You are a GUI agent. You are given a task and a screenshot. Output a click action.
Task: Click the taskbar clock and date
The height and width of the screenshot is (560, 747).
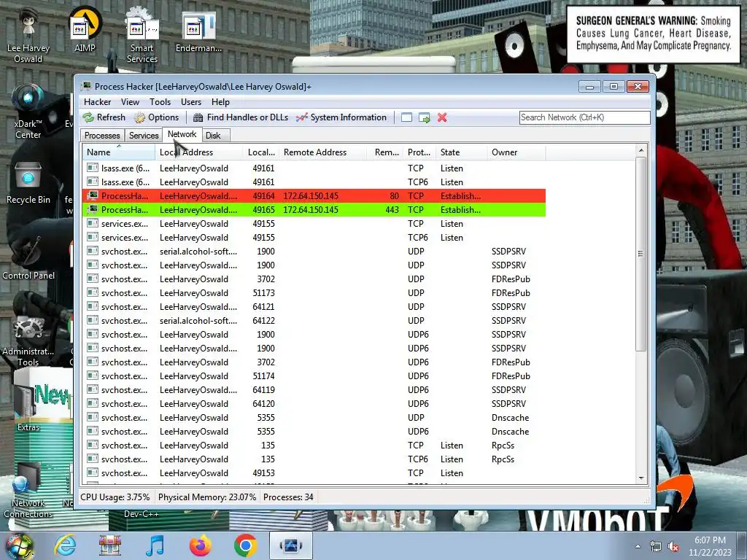click(710, 546)
